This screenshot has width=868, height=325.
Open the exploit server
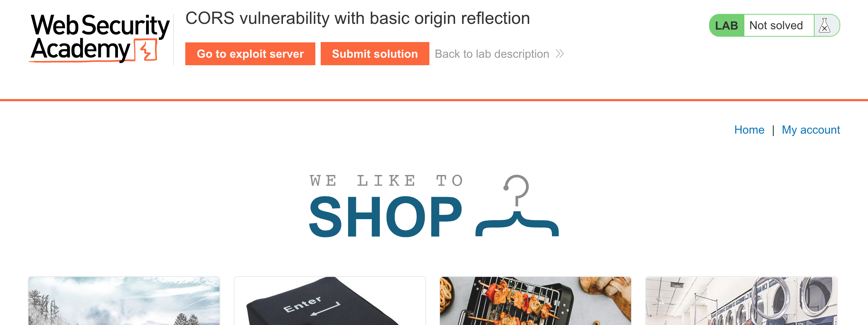pos(250,54)
